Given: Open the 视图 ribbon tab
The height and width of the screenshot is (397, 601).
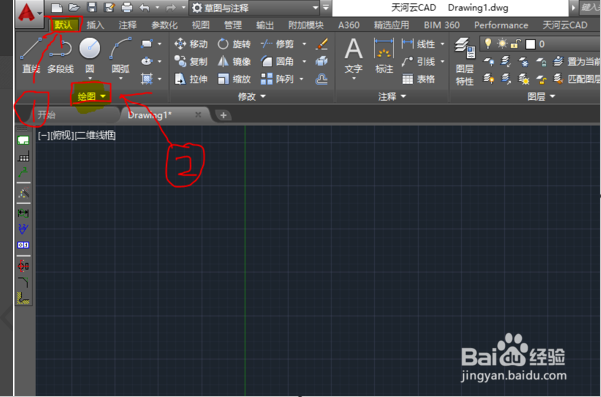Looking at the screenshot, I should [x=201, y=25].
